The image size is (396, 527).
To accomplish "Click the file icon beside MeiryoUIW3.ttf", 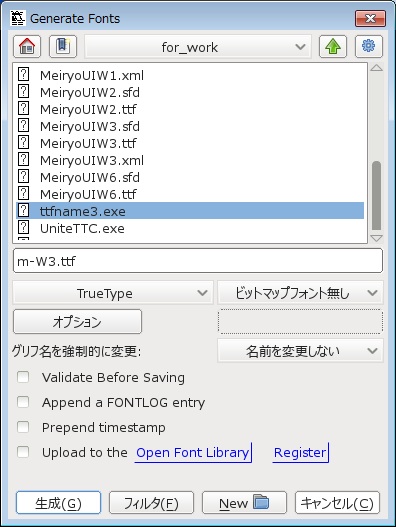I will point(23,142).
